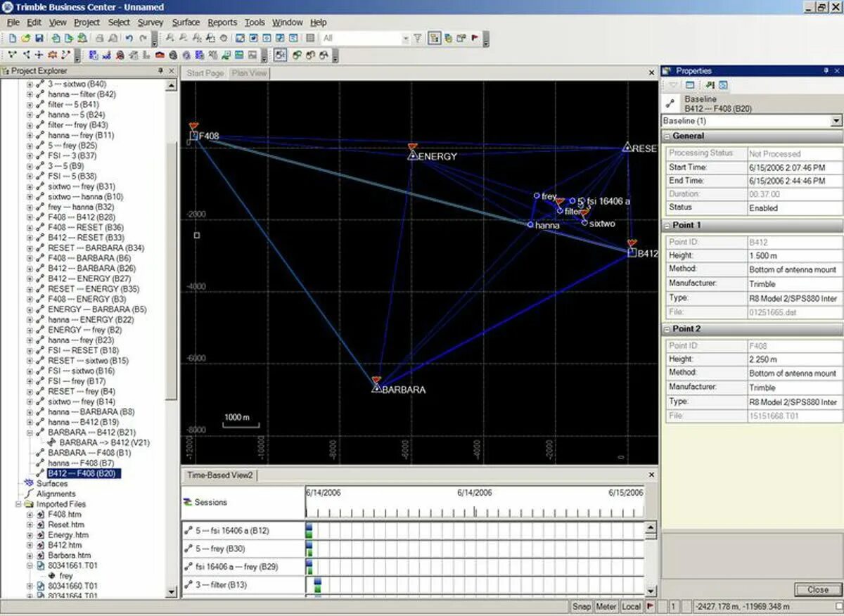Toggle Meter units in status bar

click(x=606, y=606)
